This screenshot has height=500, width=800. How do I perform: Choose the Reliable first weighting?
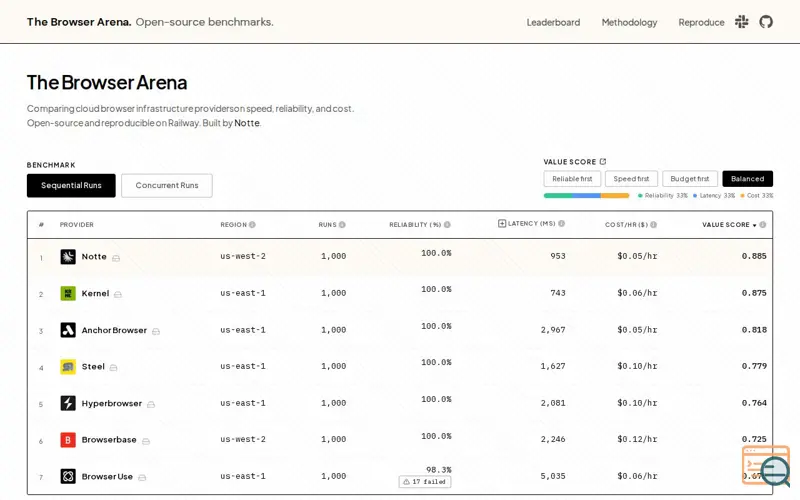[x=572, y=179]
